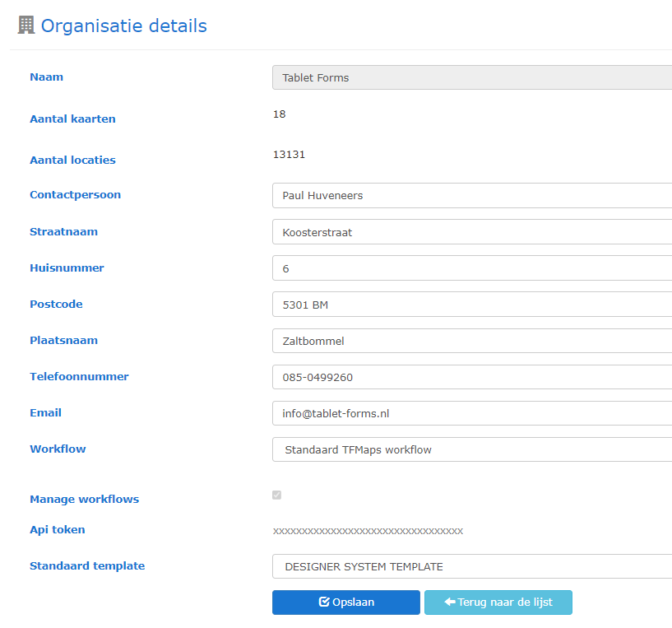
Task: Click the Aantal kaarten value 18
Action: pyautogui.click(x=280, y=114)
